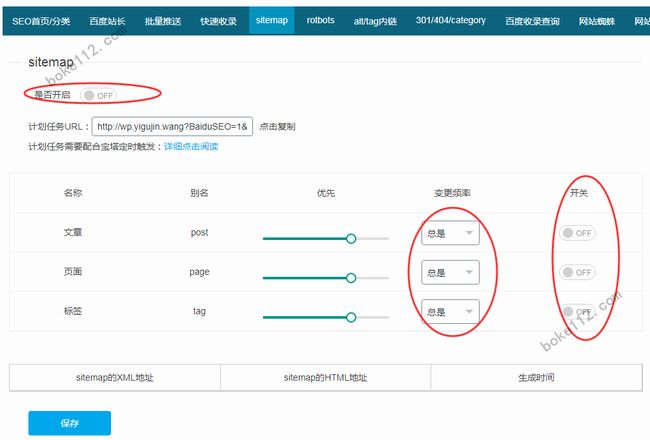Open the 批量推送 tab
This screenshot has width=650, height=440.
point(163,21)
